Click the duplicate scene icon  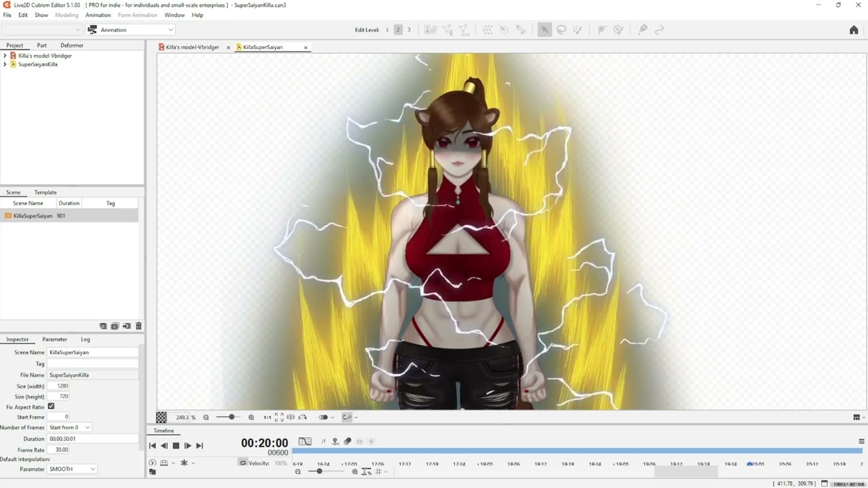point(115,326)
